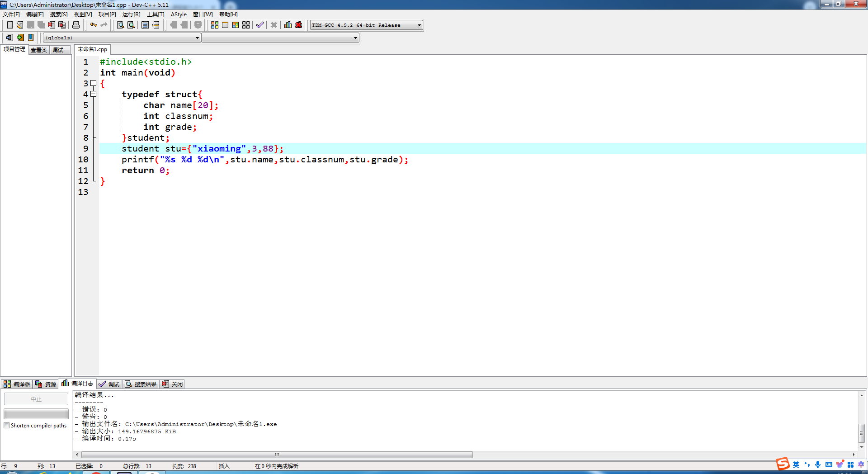868x474 pixels.
Task: Compile the program using four-squares icon
Action: pyautogui.click(x=215, y=25)
